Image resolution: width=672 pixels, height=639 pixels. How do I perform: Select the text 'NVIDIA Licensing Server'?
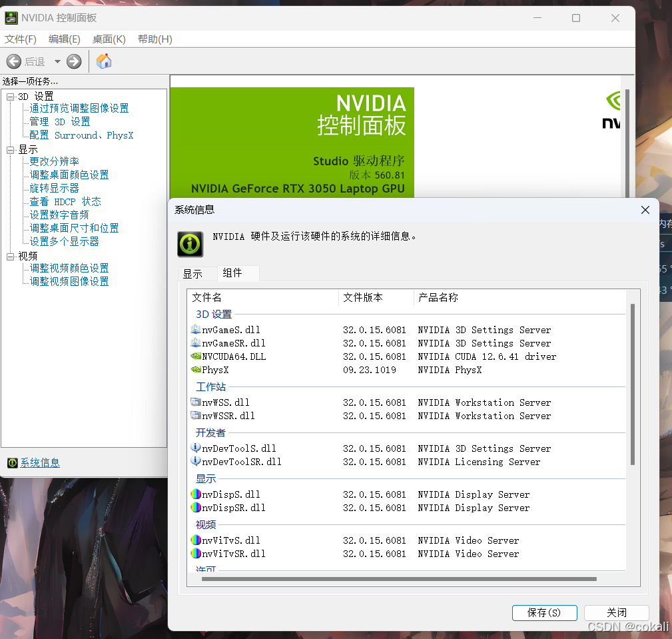(479, 462)
